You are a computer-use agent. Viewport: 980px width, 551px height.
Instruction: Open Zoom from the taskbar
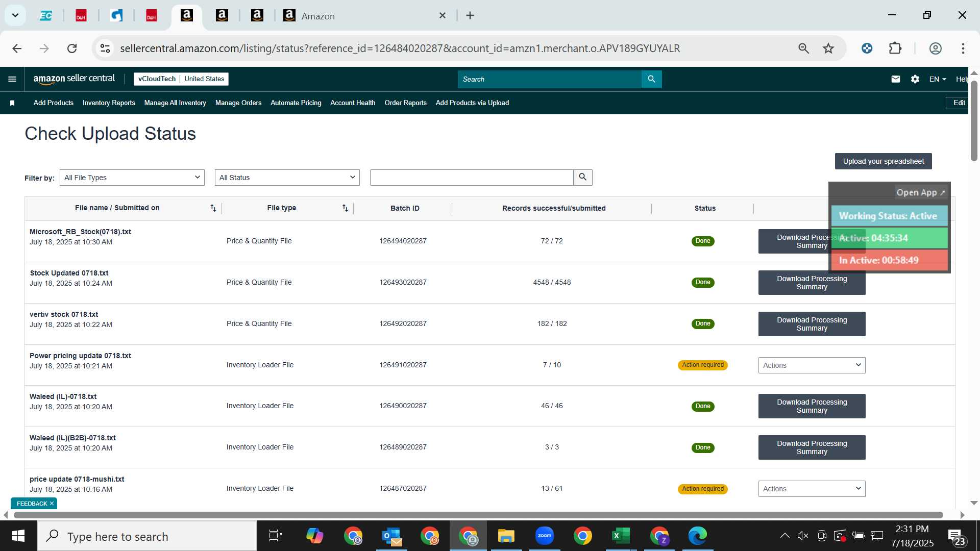click(544, 536)
